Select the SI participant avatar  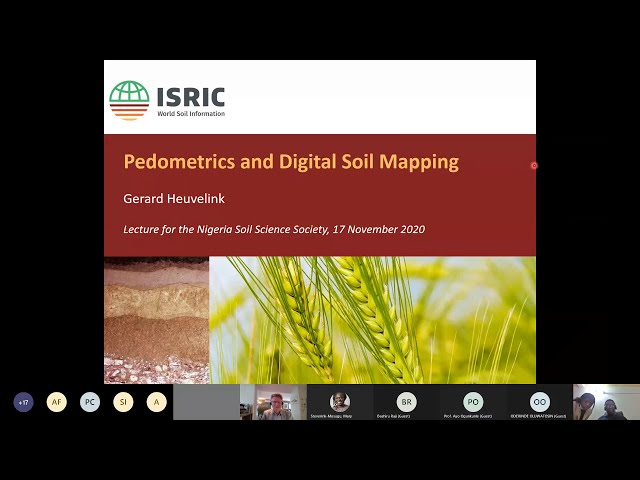[x=123, y=402]
